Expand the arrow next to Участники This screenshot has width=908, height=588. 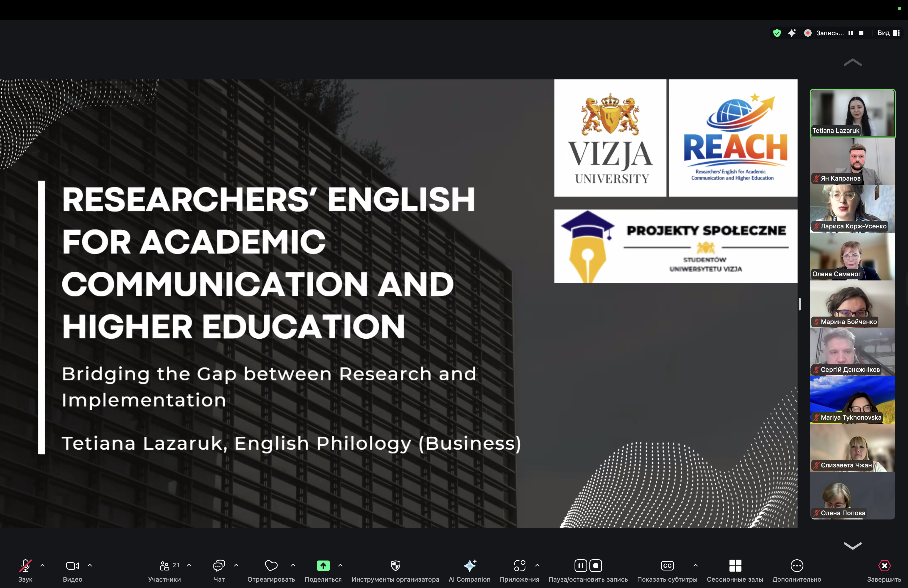(x=189, y=565)
